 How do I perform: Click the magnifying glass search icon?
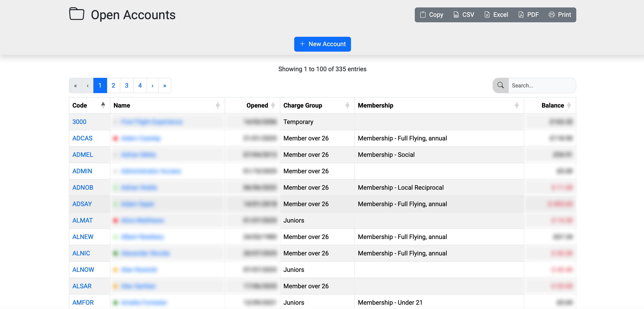pyautogui.click(x=500, y=85)
